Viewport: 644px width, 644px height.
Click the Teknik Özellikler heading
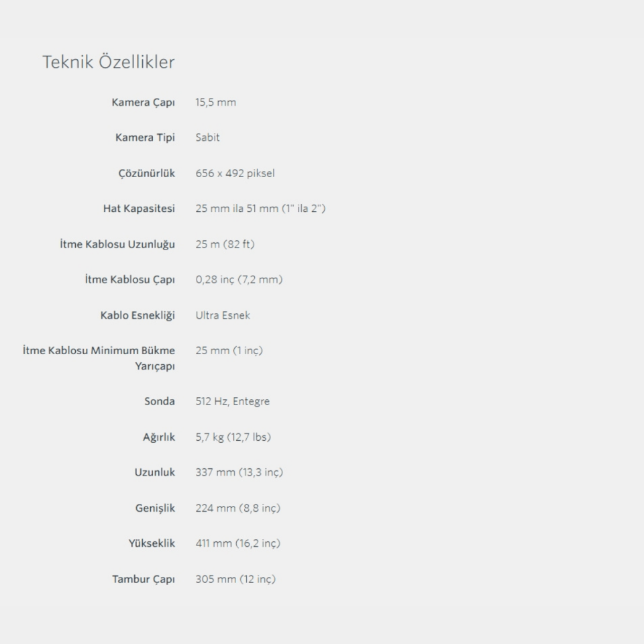click(x=109, y=62)
